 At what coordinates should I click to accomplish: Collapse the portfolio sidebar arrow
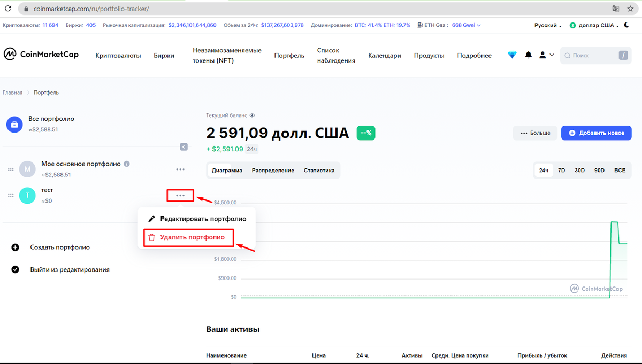point(184,146)
